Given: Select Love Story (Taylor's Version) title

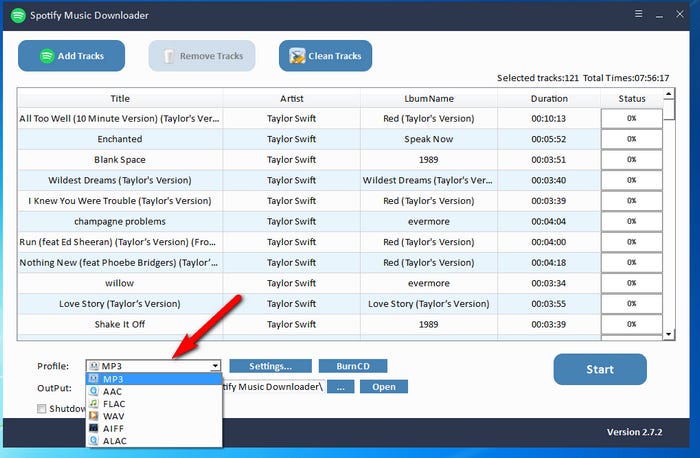Looking at the screenshot, I should point(120,304).
